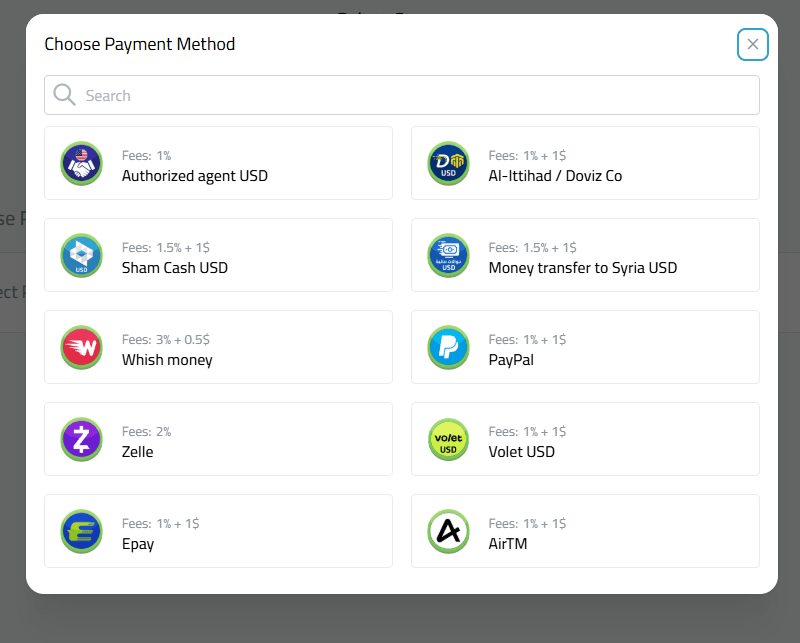The width and height of the screenshot is (800, 643).
Task: Choose the Volet USD option
Action: click(585, 439)
